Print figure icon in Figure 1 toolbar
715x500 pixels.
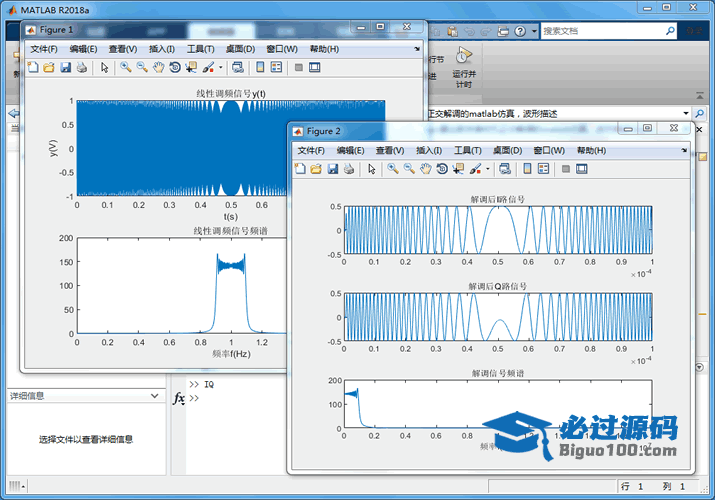click(x=82, y=67)
